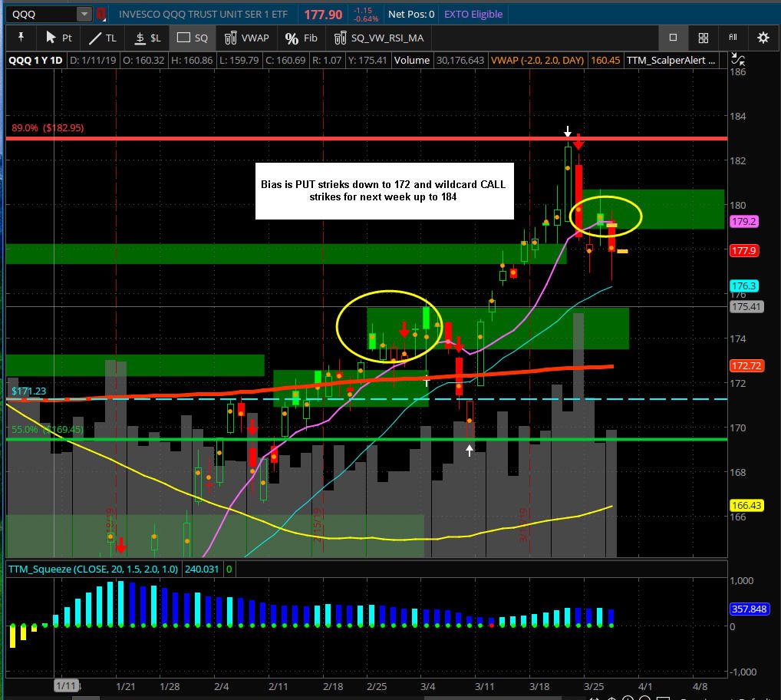
Task: Activate the SQ rectangle drawing tool
Action: point(193,38)
